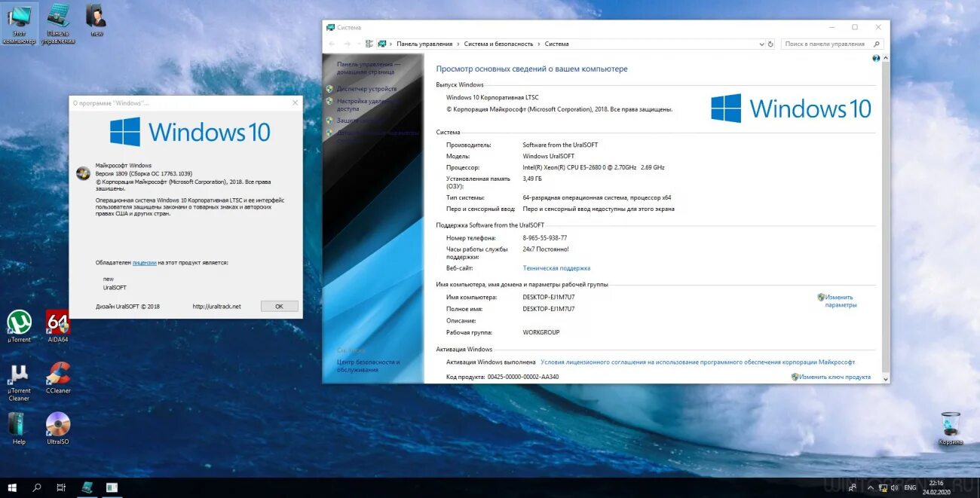Click the search magnifier in the Control Panel search box
The width and height of the screenshot is (980, 498).
[x=876, y=44]
